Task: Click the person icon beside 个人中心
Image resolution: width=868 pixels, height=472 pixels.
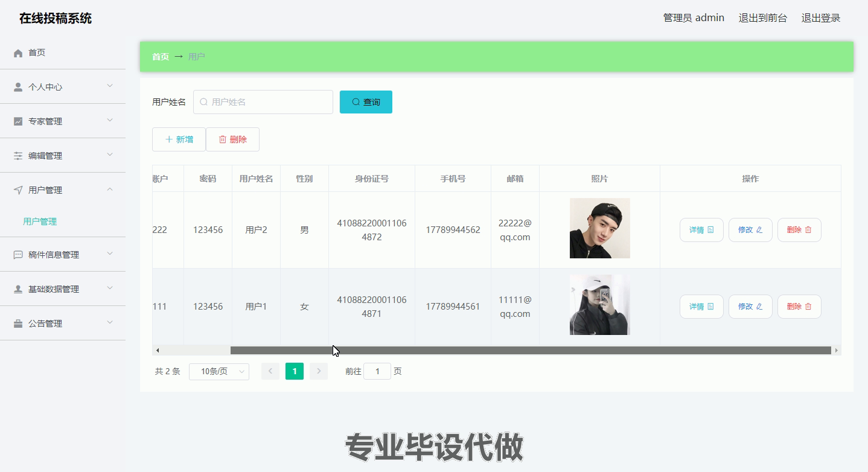Action: pyautogui.click(x=18, y=87)
